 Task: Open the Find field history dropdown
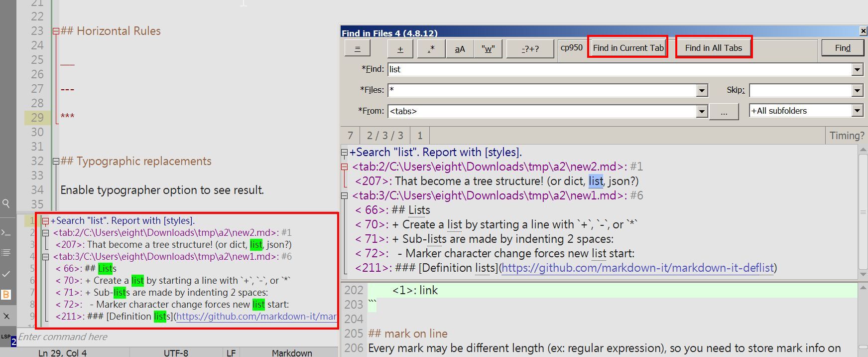click(x=857, y=69)
